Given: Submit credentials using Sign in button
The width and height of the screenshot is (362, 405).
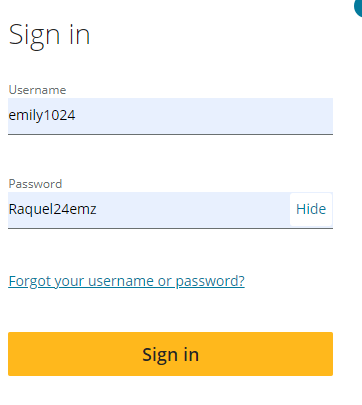Looking at the screenshot, I should coord(170,354).
